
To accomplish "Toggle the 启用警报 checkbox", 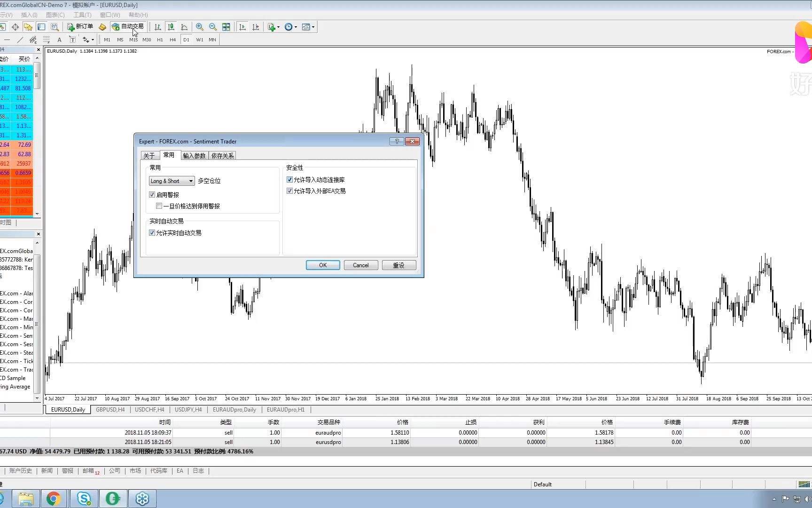I will click(152, 195).
